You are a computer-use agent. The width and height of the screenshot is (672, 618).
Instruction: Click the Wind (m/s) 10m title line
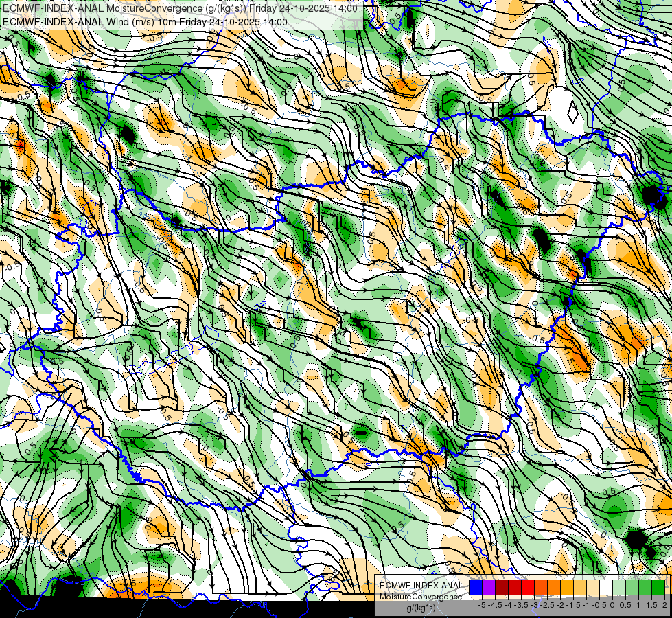pyautogui.click(x=145, y=22)
